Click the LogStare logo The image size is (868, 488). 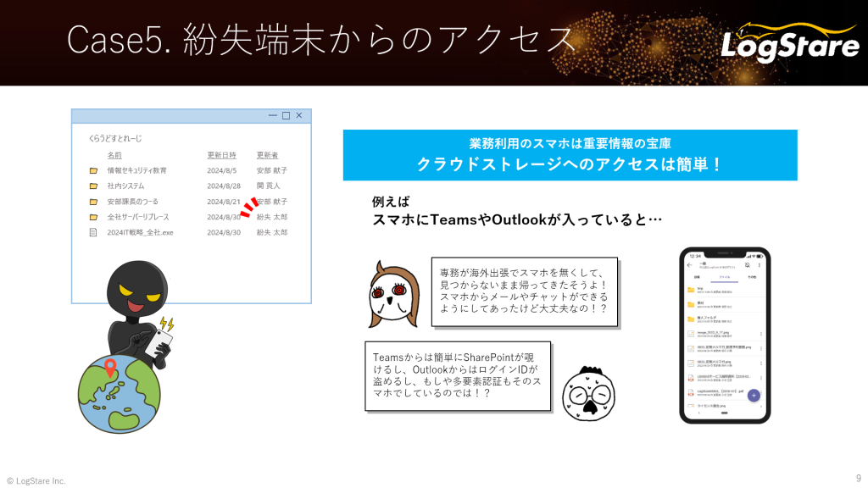point(790,42)
